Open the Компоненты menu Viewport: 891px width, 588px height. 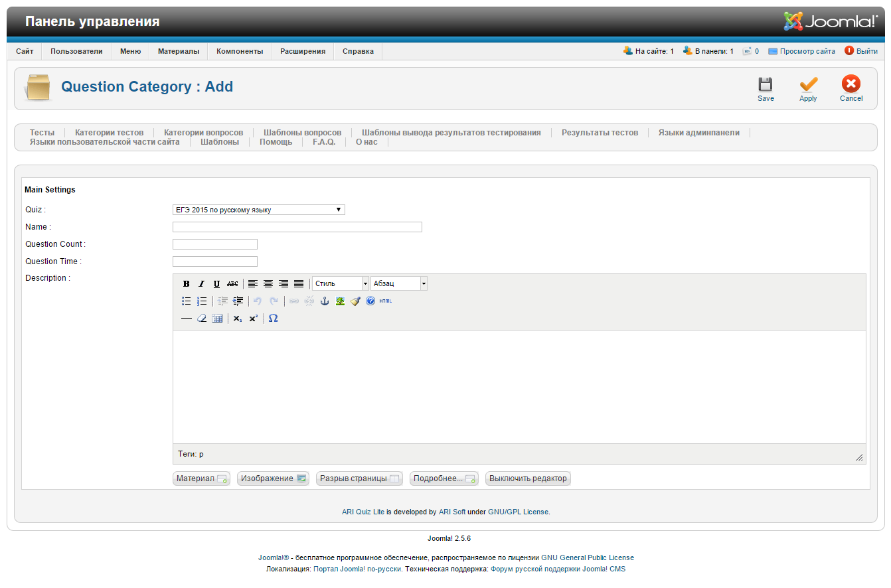[x=240, y=51]
